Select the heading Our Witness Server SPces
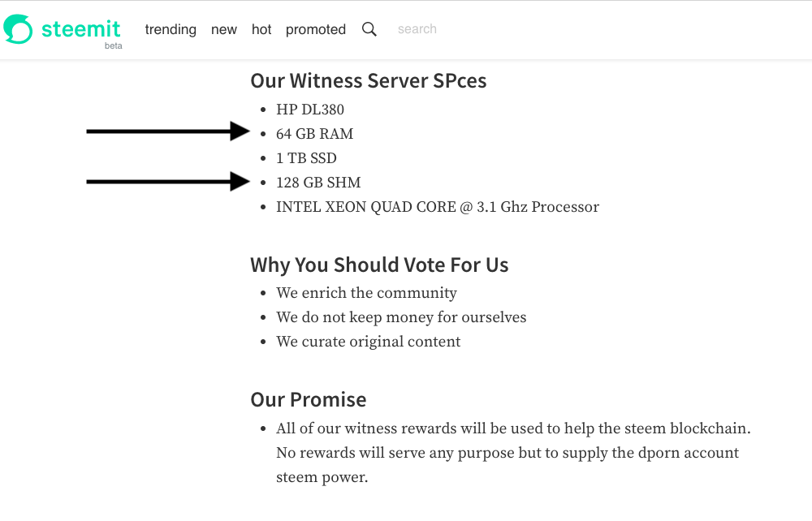 (368, 80)
